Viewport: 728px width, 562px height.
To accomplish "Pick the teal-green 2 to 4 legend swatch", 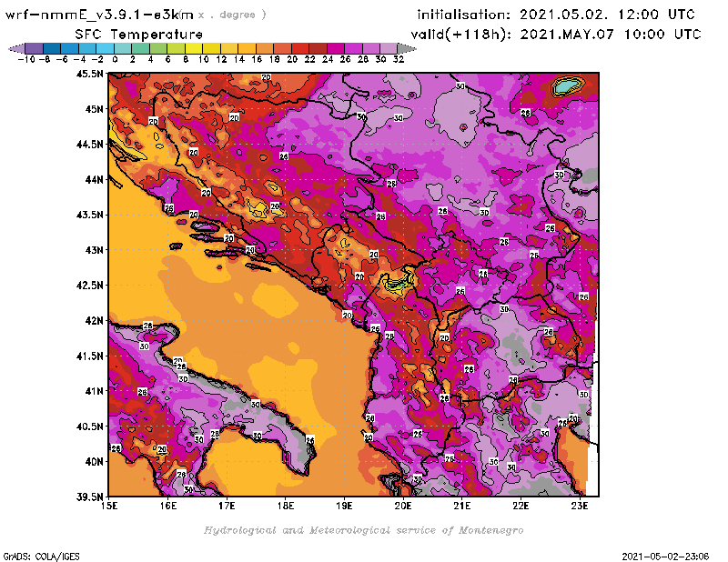I will click(x=140, y=48).
